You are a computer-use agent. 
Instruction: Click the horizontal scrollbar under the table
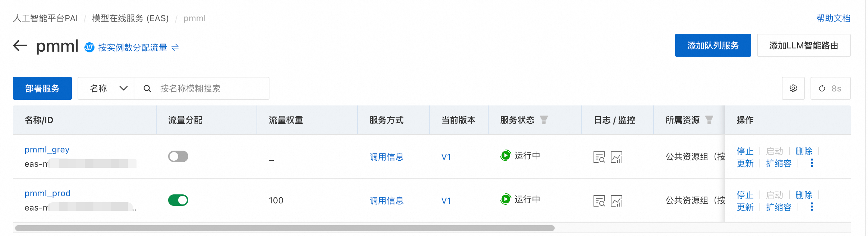[285, 228]
